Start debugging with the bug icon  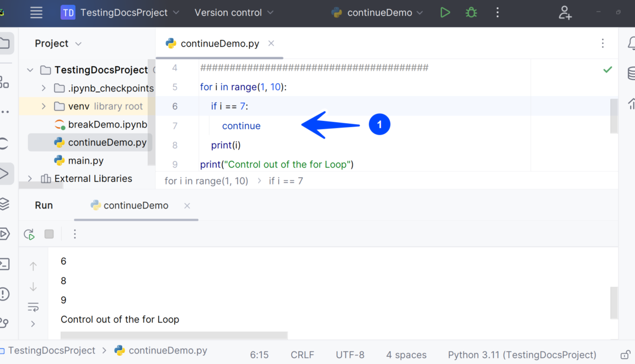click(x=471, y=13)
